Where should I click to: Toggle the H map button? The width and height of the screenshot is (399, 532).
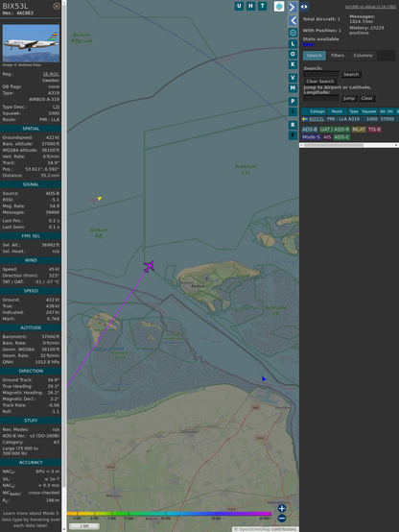pos(250,6)
